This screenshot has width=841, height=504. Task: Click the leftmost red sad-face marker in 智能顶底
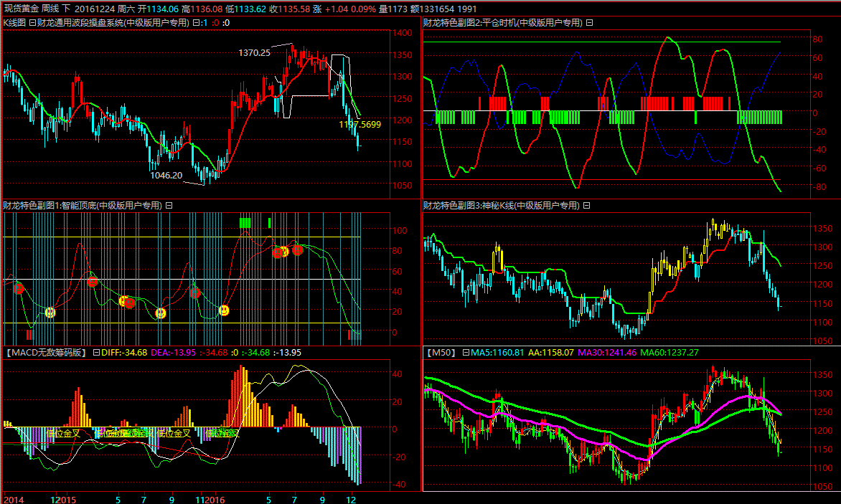click(x=19, y=289)
